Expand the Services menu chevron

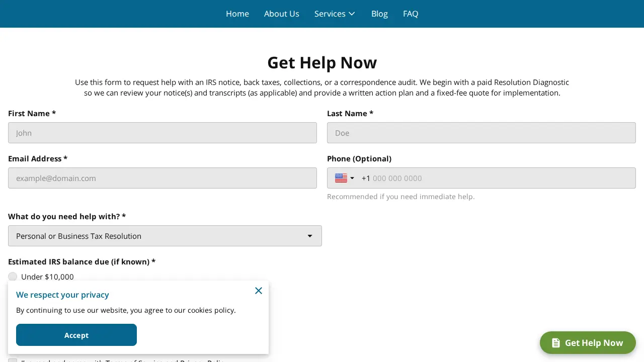click(352, 14)
